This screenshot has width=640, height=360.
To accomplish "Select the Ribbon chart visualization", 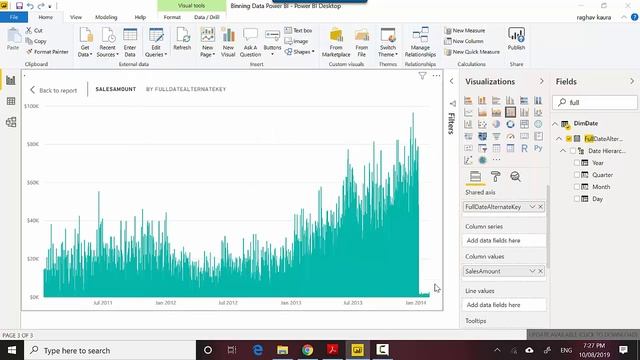I will click(538, 112).
